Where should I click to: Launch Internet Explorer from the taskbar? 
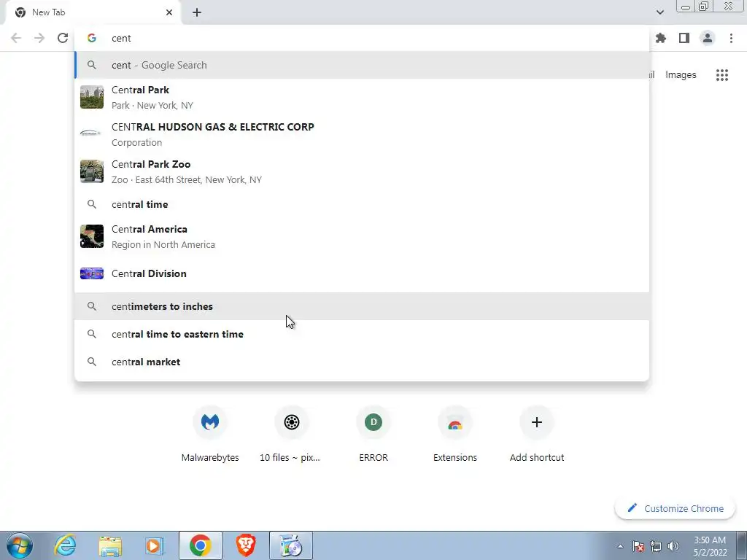[x=65, y=545]
